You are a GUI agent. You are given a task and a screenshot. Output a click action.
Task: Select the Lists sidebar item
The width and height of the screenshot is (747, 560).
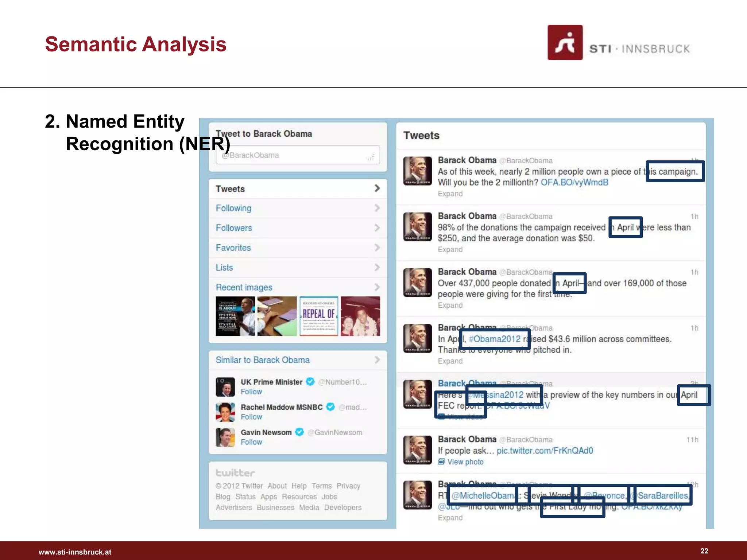(x=298, y=267)
